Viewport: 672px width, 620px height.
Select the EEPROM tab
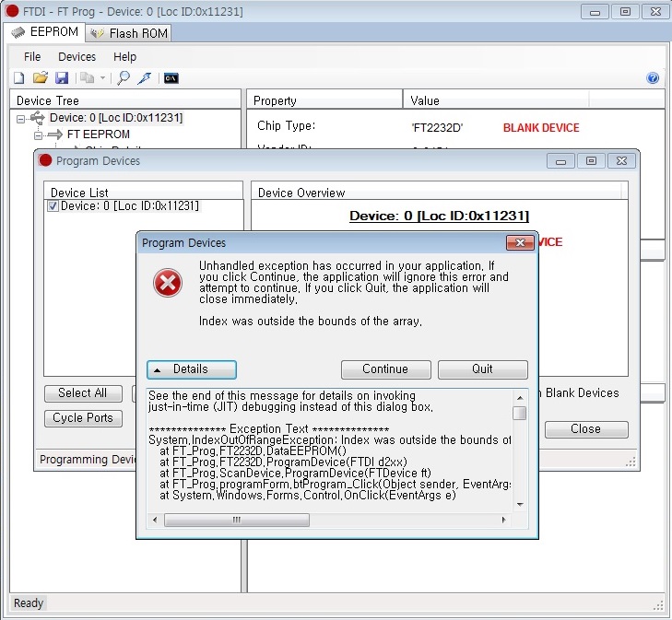[45, 32]
